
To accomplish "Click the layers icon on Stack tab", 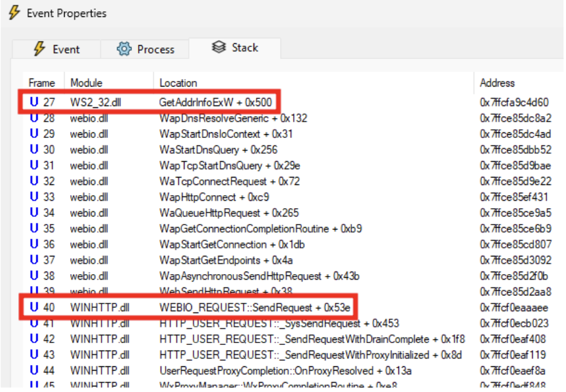I will [x=219, y=48].
